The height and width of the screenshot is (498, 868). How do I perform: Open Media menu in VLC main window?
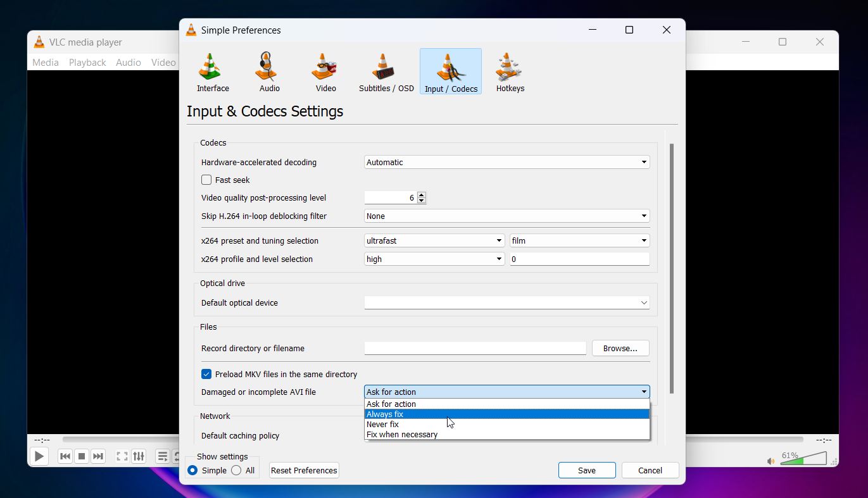pyautogui.click(x=46, y=62)
